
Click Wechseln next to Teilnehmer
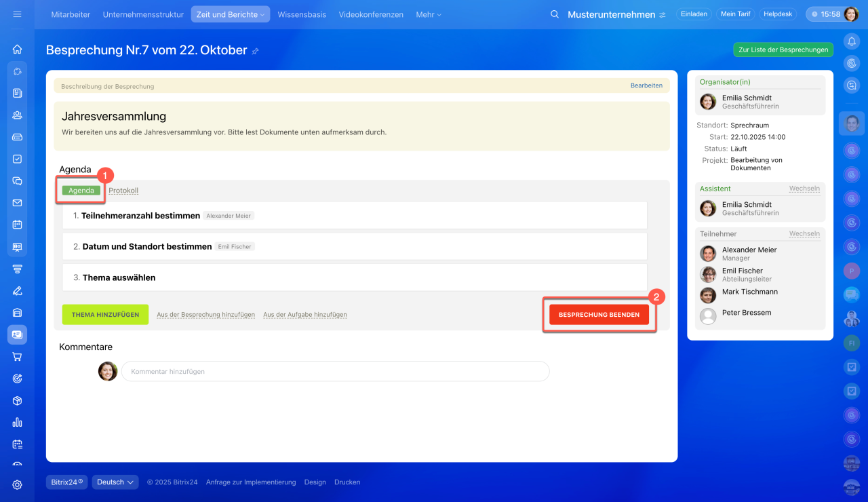pyautogui.click(x=804, y=234)
